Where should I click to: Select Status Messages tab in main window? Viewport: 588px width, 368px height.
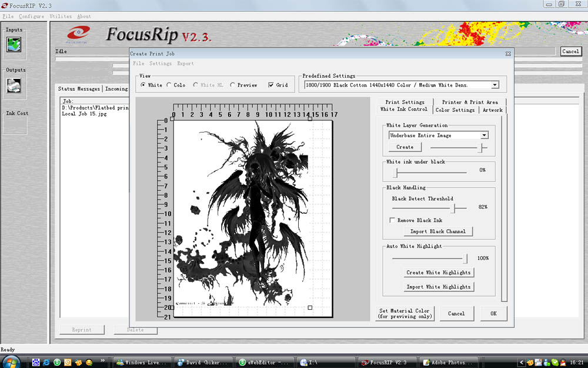pyautogui.click(x=79, y=89)
